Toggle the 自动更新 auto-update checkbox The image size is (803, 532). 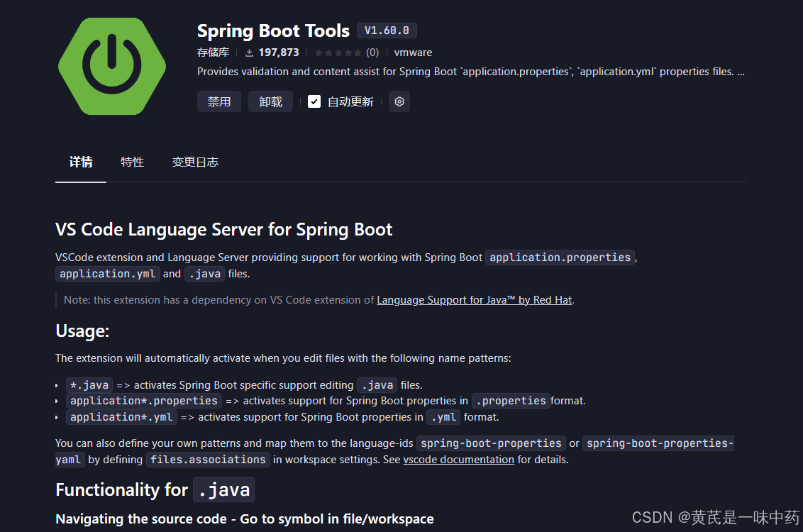click(314, 102)
